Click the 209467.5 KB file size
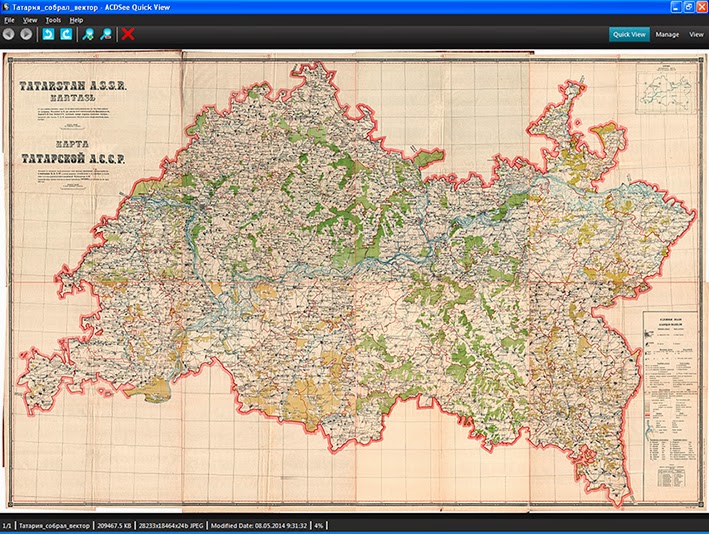Viewport: 709px width, 534px height. [114, 525]
